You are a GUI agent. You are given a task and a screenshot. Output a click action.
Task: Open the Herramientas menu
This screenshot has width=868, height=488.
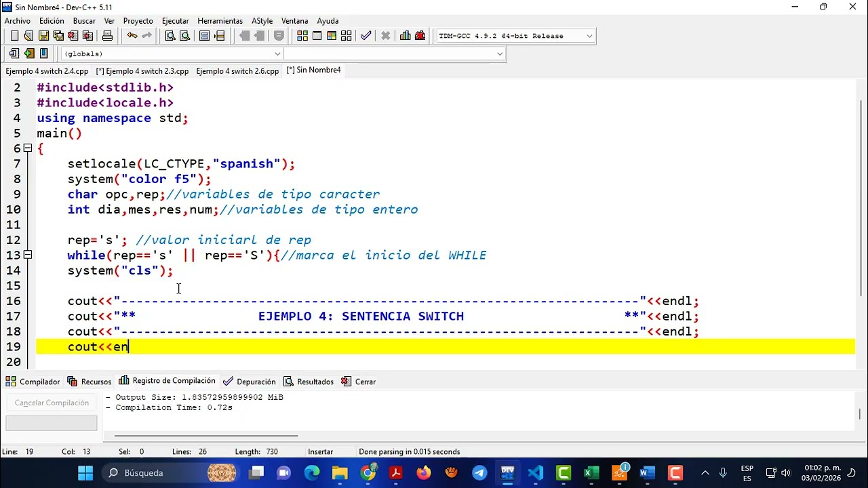coord(220,21)
